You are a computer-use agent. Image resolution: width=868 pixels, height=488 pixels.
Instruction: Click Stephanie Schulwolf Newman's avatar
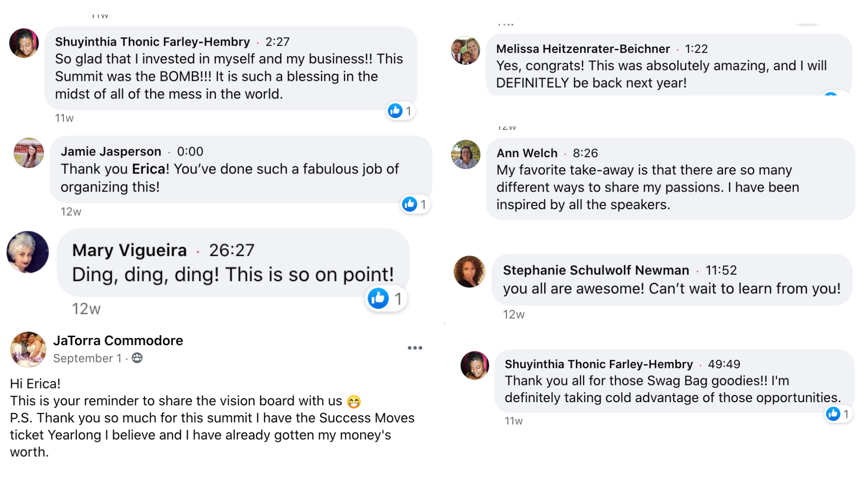pyautogui.click(x=469, y=272)
